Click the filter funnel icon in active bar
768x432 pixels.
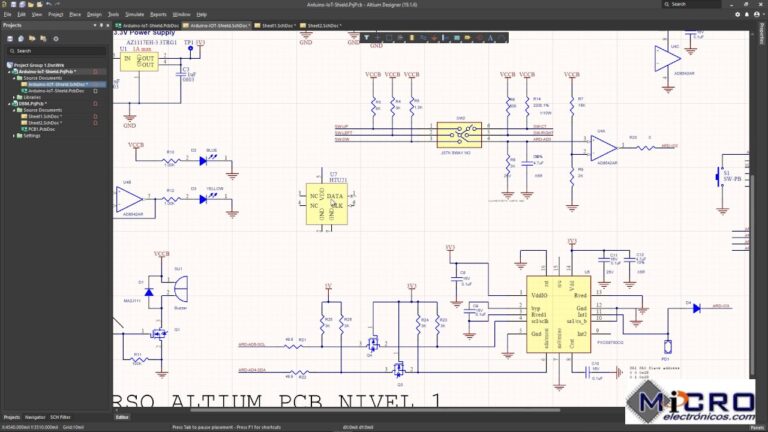(x=366, y=38)
